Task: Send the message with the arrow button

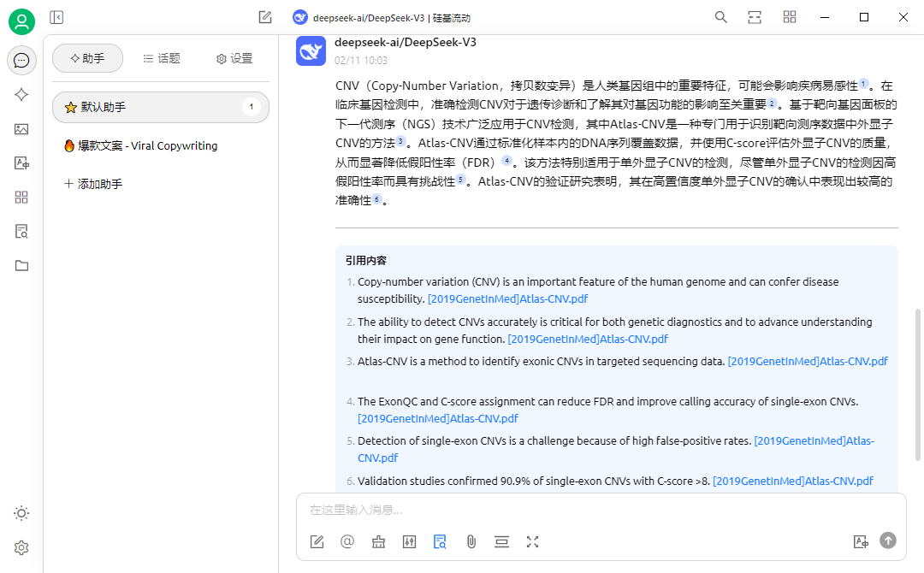Action: click(x=888, y=541)
